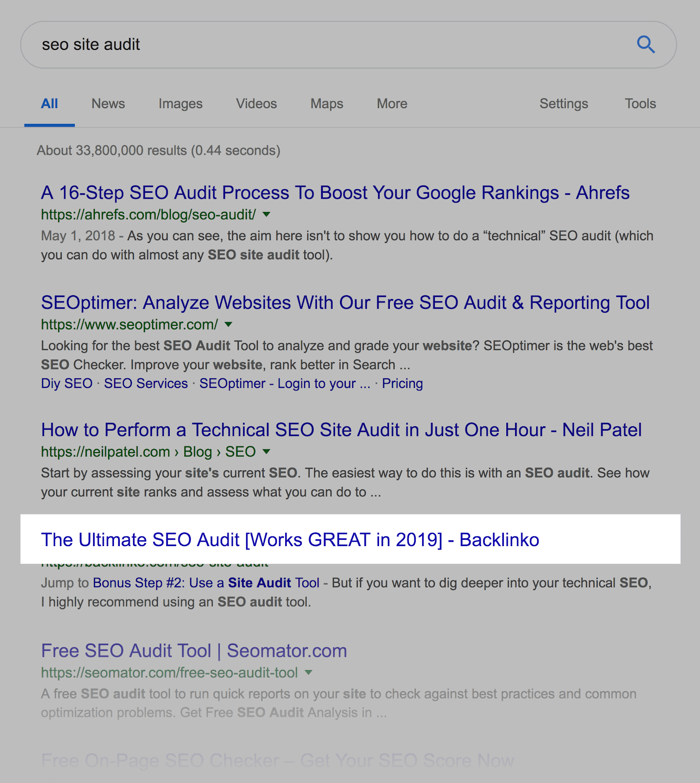Click the SEOptimer Pricing sitelink
Image resolution: width=700 pixels, height=783 pixels.
click(402, 384)
